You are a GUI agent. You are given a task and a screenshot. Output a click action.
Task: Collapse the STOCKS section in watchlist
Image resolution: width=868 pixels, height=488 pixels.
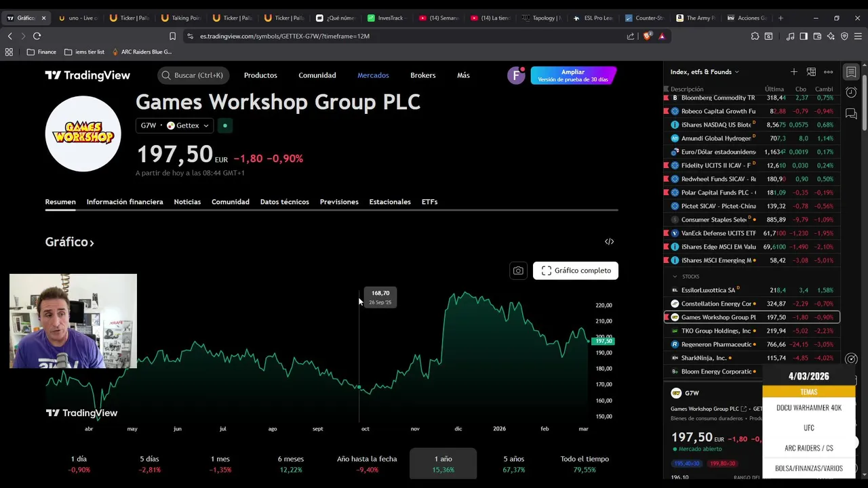click(674, 277)
